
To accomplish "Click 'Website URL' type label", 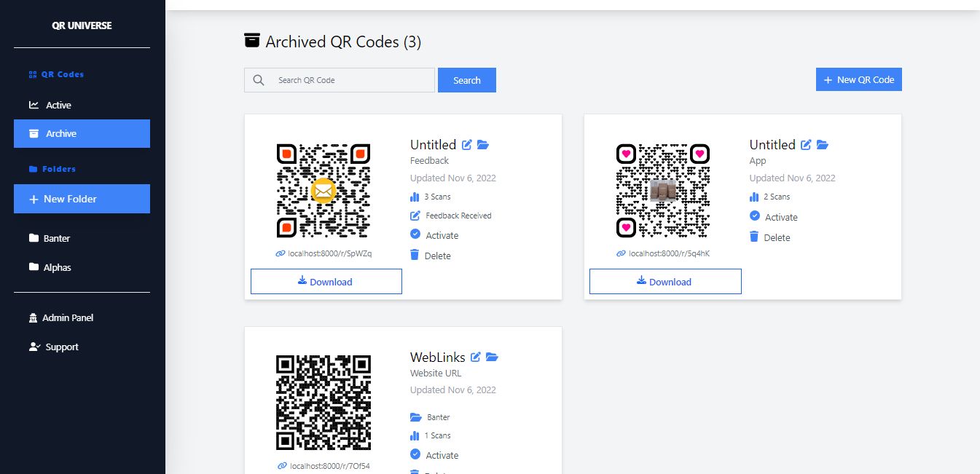I will pos(436,373).
